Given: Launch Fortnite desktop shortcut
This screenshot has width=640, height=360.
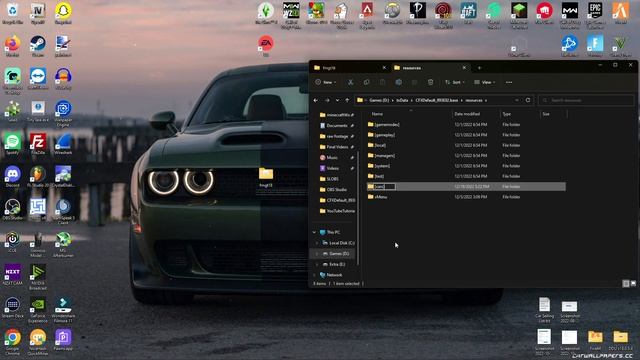Looking at the screenshot, I should point(595,46).
